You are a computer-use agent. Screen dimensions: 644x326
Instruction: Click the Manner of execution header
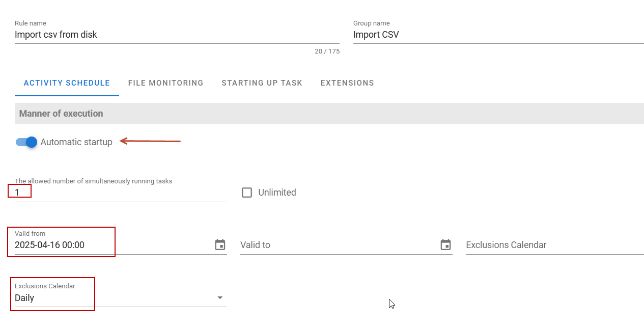click(329, 114)
